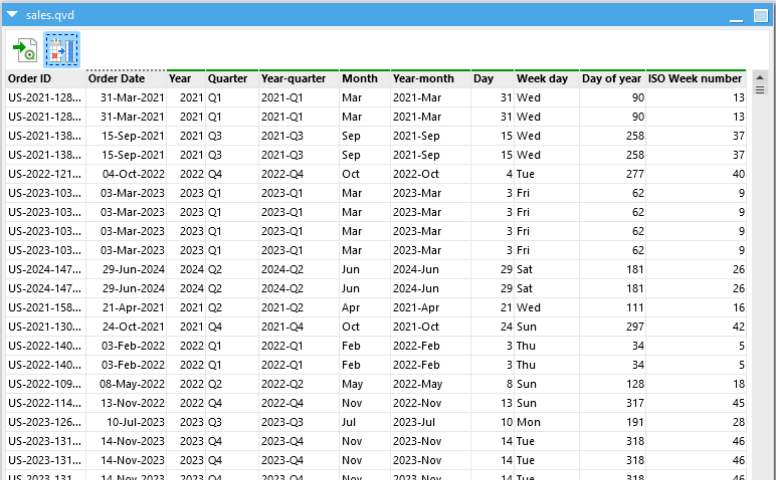Select the Year-quarter column header

tap(299, 79)
